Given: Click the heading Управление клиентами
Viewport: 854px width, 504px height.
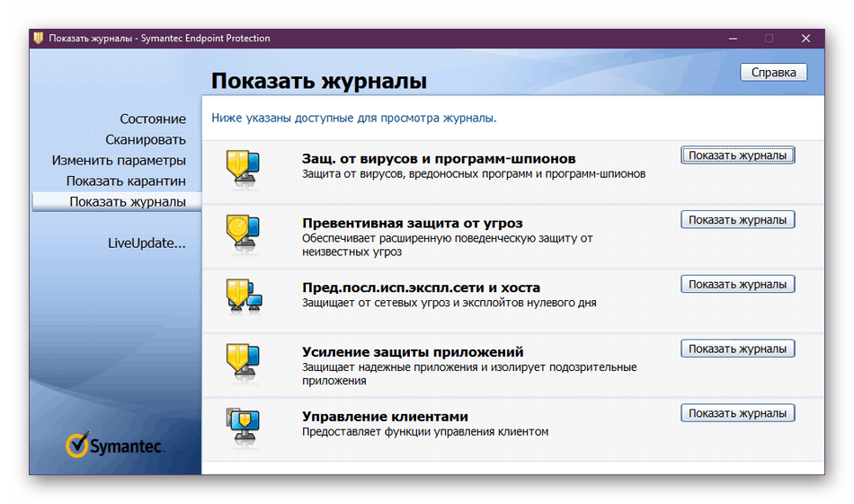Looking at the screenshot, I should (x=385, y=416).
